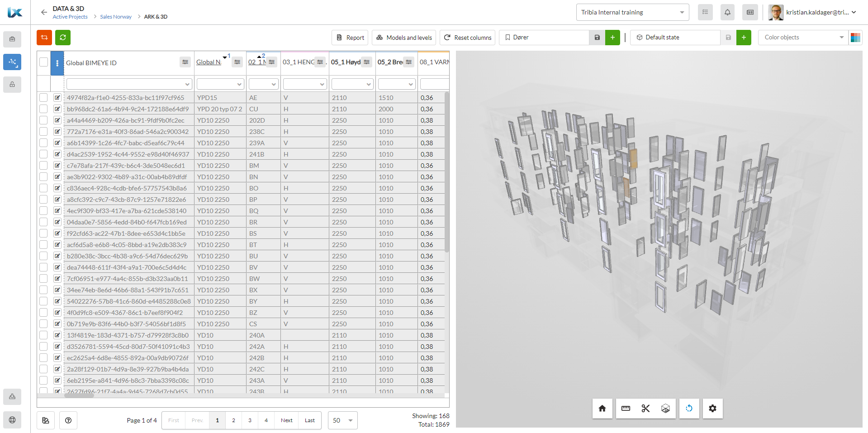Viewport: 868px width, 433px height.
Task: Click the color palette swatch icon
Action: [x=855, y=38]
